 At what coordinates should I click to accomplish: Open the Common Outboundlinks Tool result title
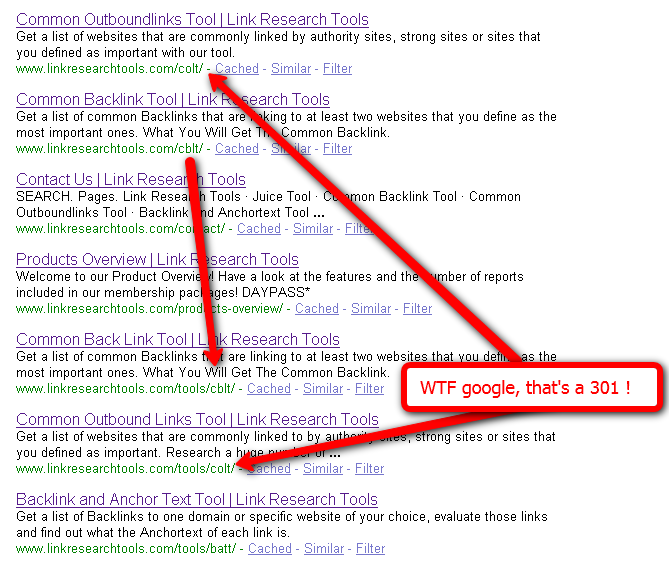point(192,20)
